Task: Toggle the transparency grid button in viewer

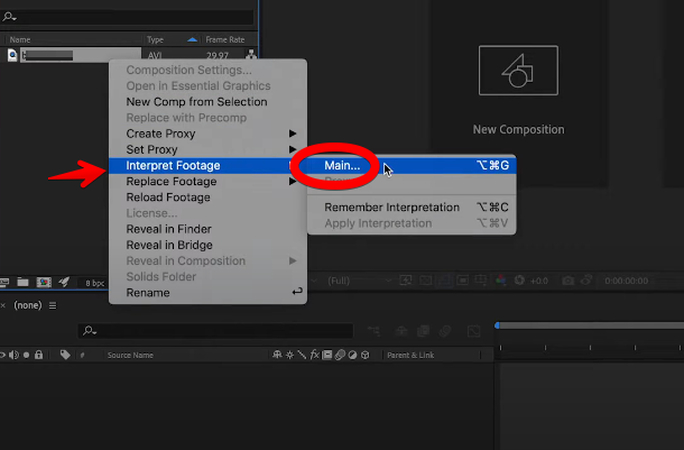Action: [x=425, y=280]
